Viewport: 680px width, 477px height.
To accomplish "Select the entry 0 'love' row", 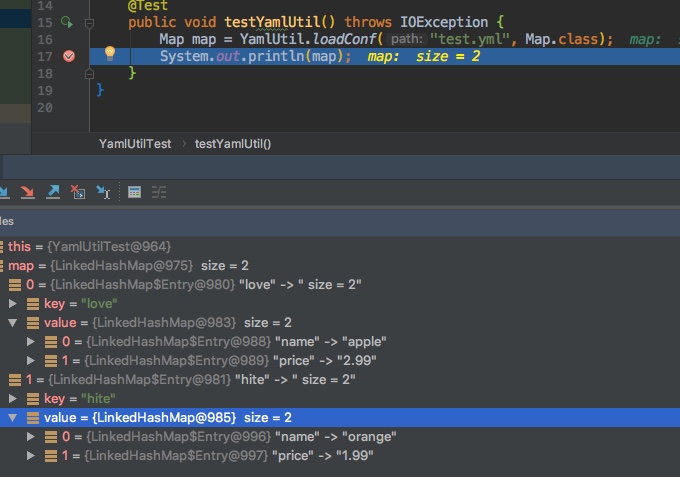I will click(x=340, y=284).
